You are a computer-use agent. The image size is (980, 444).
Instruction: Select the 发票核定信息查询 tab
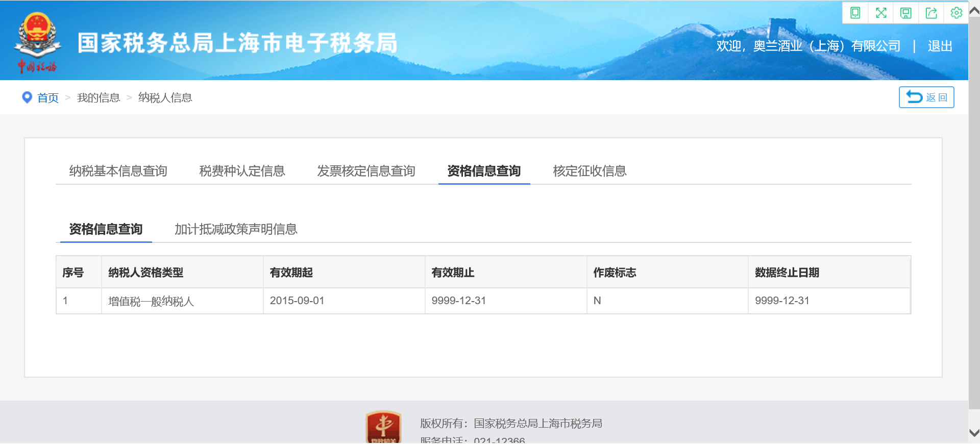[366, 171]
